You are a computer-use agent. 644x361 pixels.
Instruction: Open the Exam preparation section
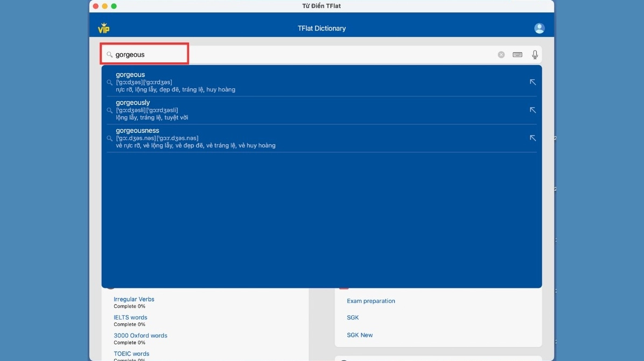pyautogui.click(x=371, y=301)
